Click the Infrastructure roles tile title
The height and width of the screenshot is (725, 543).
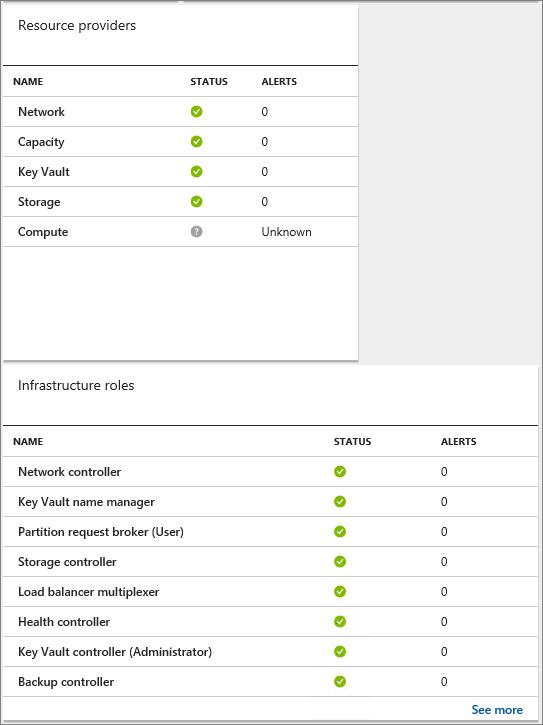tap(76, 385)
